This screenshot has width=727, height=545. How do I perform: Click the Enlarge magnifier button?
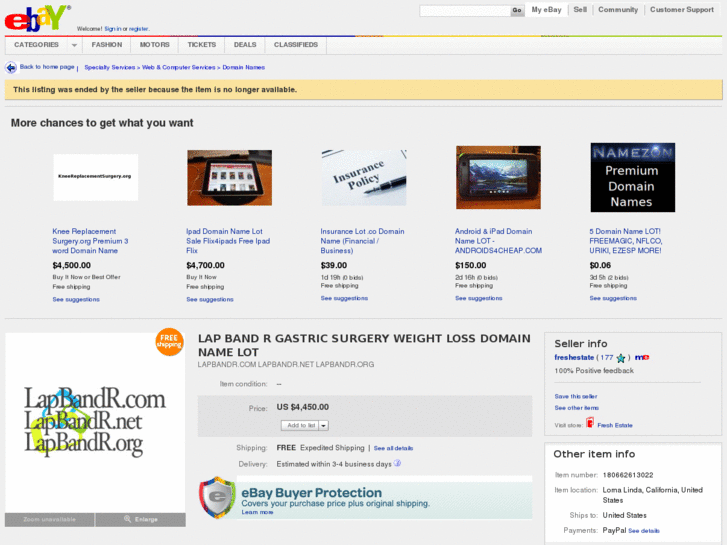[140, 519]
